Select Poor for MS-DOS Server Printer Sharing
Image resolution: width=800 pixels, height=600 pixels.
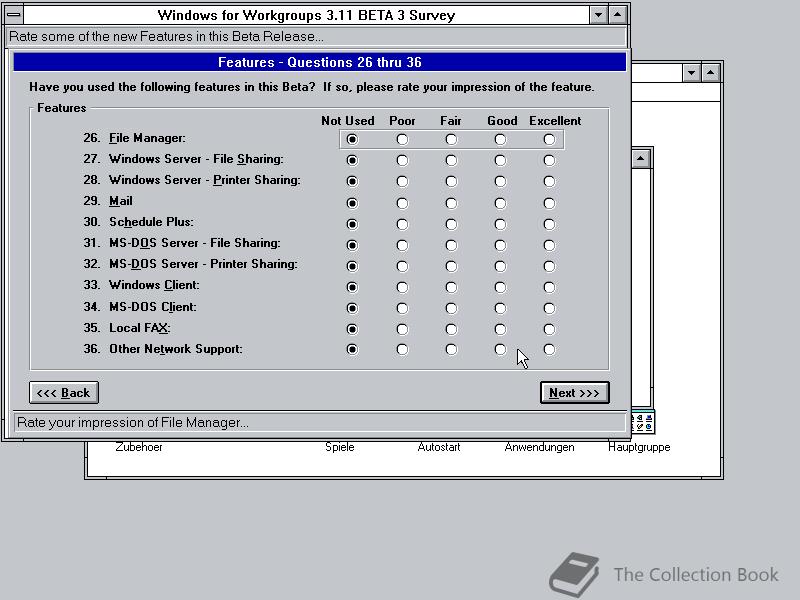coord(402,266)
